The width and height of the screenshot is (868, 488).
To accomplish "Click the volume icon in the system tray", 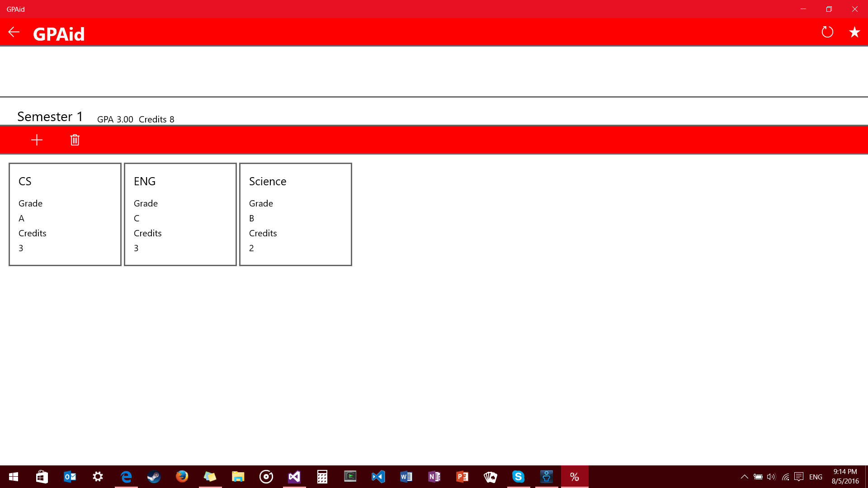I will [x=771, y=477].
